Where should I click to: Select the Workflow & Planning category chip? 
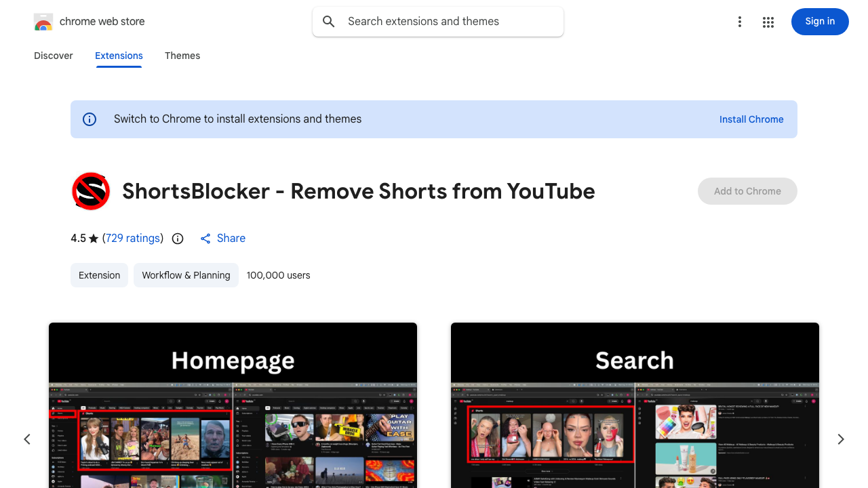(x=186, y=275)
